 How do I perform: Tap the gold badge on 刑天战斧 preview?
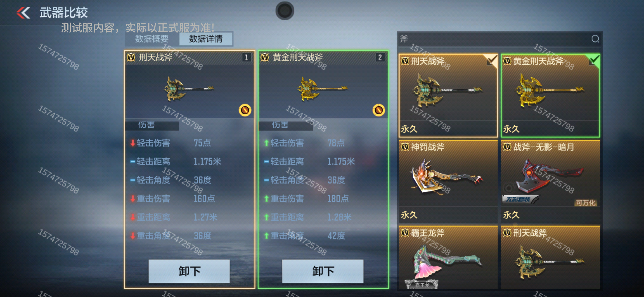click(x=245, y=110)
